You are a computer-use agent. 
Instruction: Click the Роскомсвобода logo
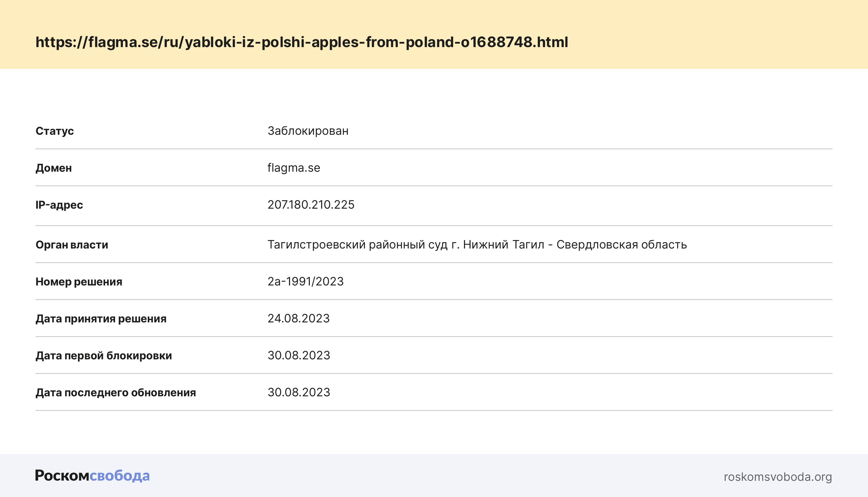(92, 476)
